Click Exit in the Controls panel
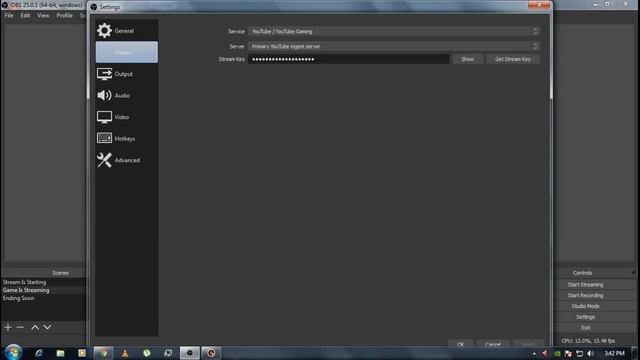 tap(585, 328)
